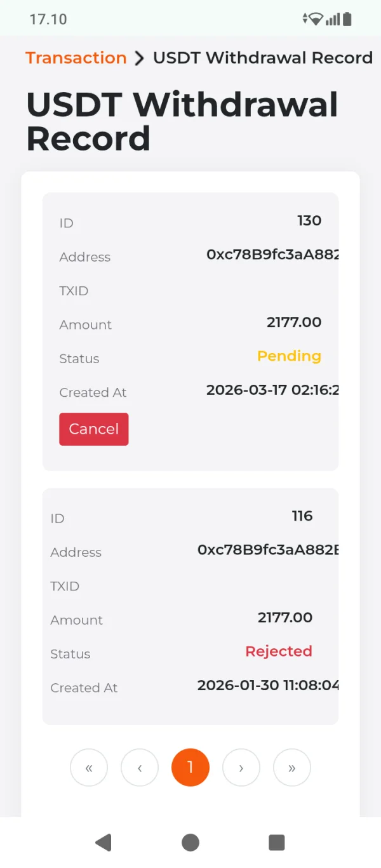The image size is (381, 868).
Task: Tap USDT Withdrawal Record breadcrumb text
Action: pyautogui.click(x=263, y=58)
